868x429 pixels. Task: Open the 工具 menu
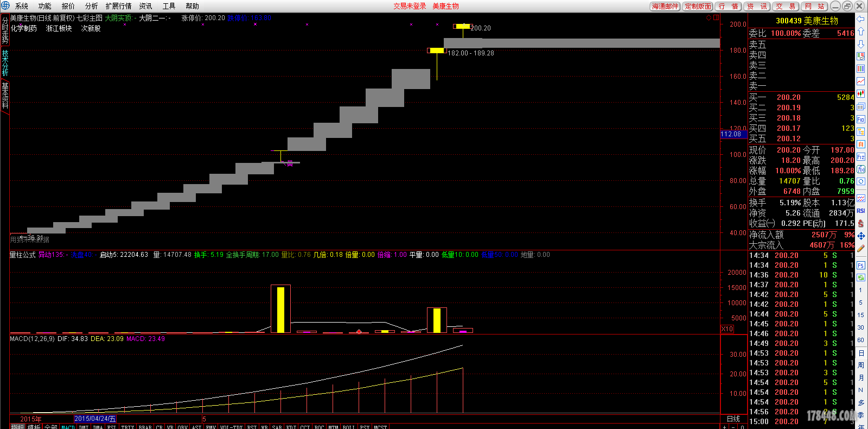coord(169,6)
